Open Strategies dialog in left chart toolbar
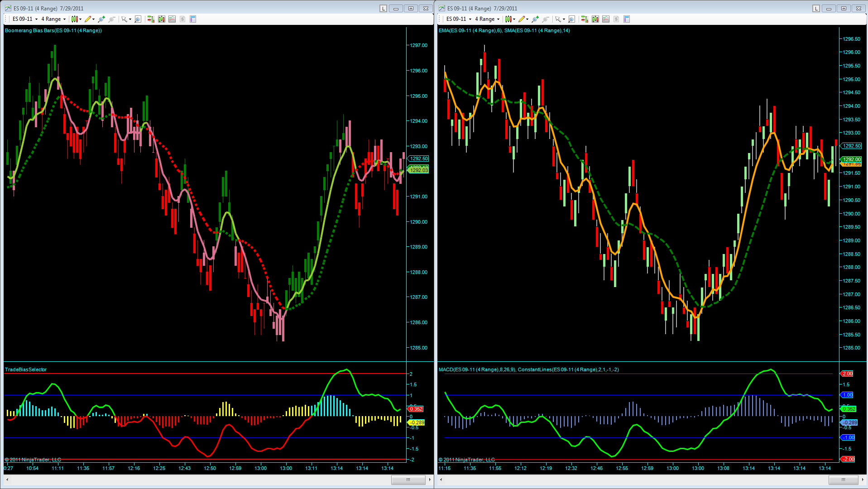 (182, 19)
